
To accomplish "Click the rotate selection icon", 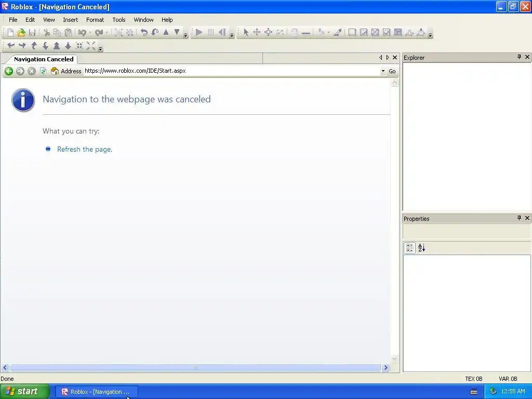I will coord(144,33).
